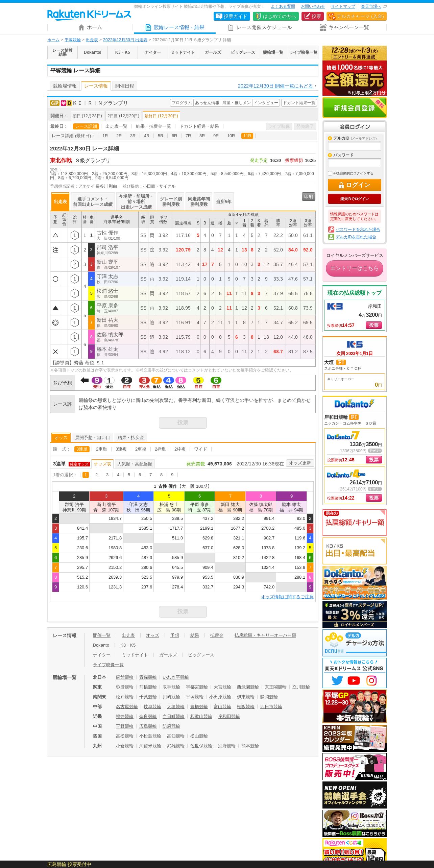This screenshot has height=868, width=434.
Task: Select race 1R in レース詳細 row
Action: coord(105,136)
